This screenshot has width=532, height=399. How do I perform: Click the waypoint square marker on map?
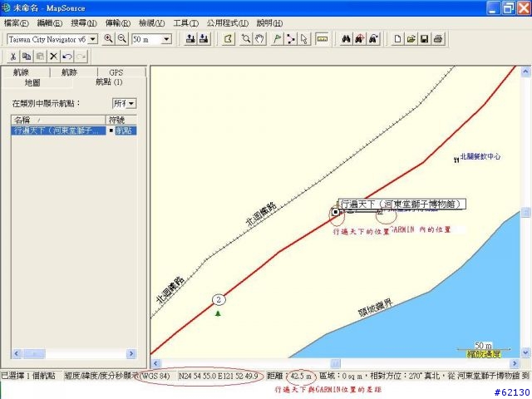[335, 212]
